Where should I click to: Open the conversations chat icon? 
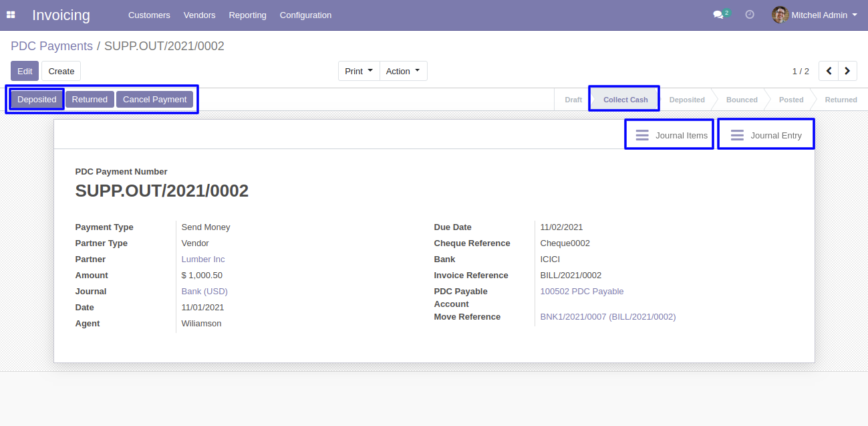click(x=718, y=15)
